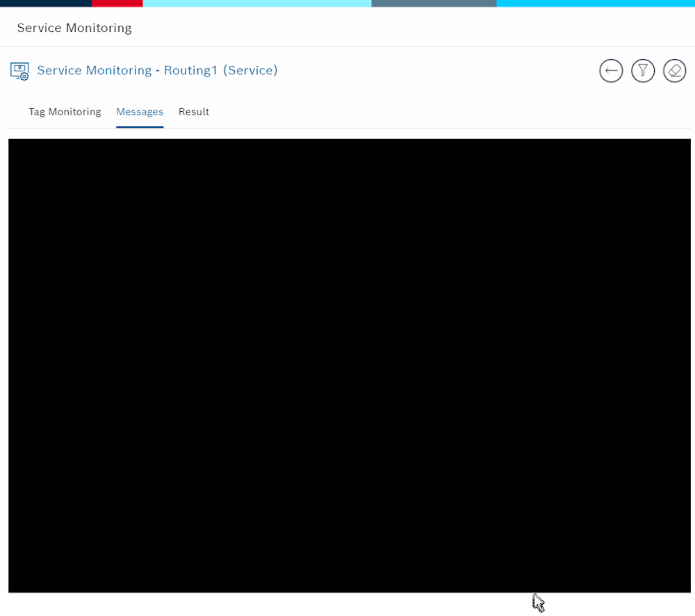Clear messages with the eraser icon

click(x=674, y=71)
